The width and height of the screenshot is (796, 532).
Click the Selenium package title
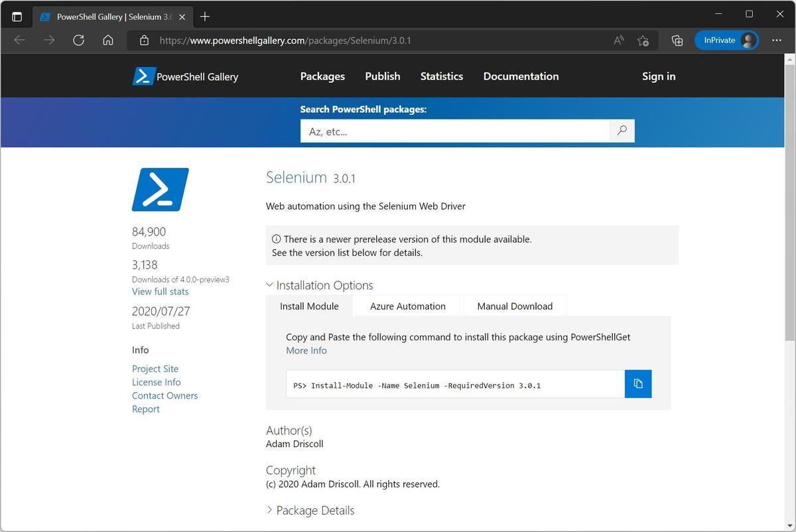click(297, 177)
